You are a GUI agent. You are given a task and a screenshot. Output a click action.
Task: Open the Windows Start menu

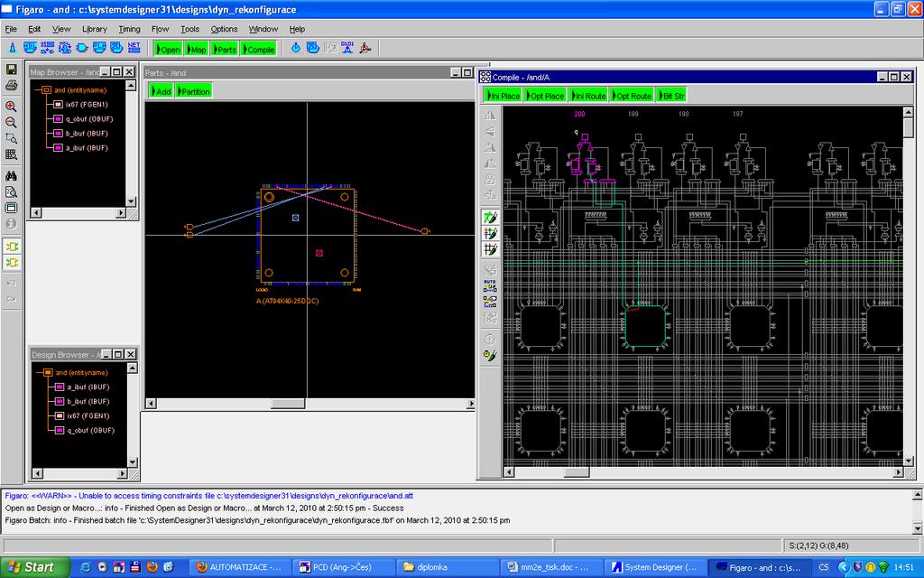[x=35, y=567]
